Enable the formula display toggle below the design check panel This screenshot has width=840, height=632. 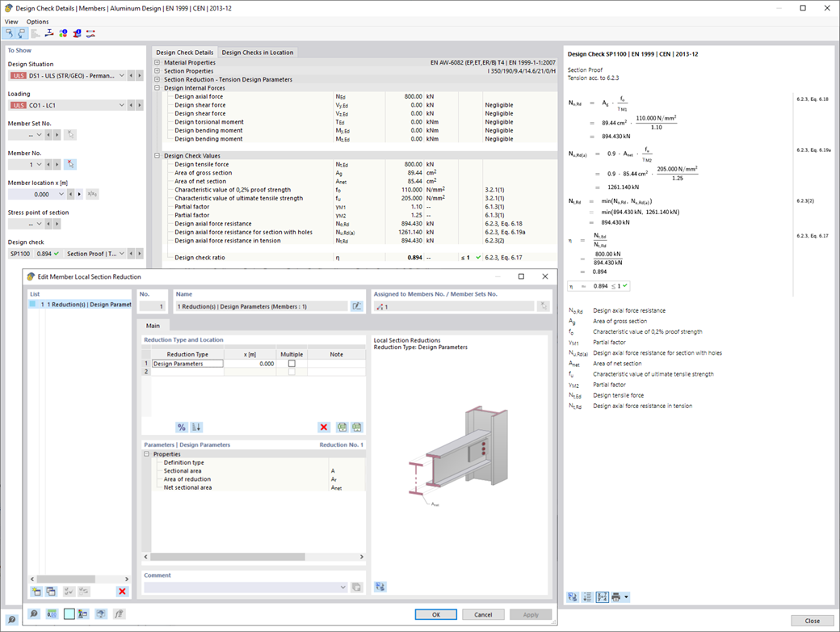coord(603,596)
